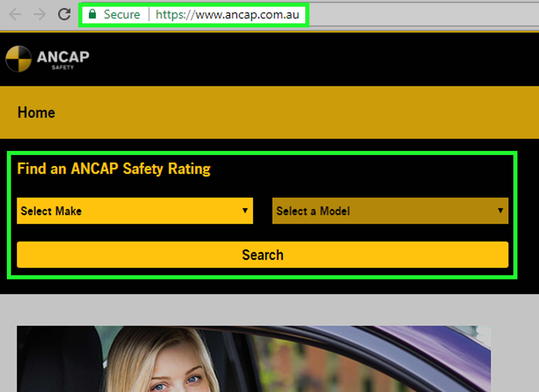This screenshot has height=392, width=539.
Task: Open the Home menu item
Action: (36, 112)
